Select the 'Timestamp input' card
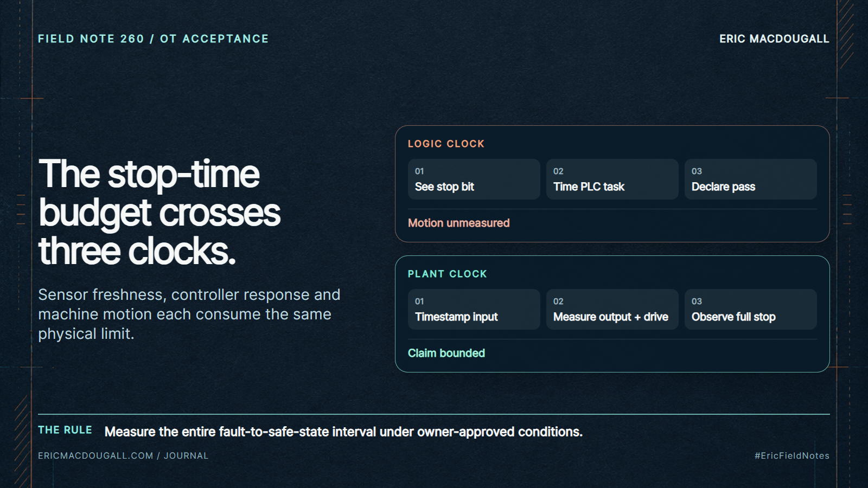Image resolution: width=868 pixels, height=488 pixels. (x=474, y=309)
